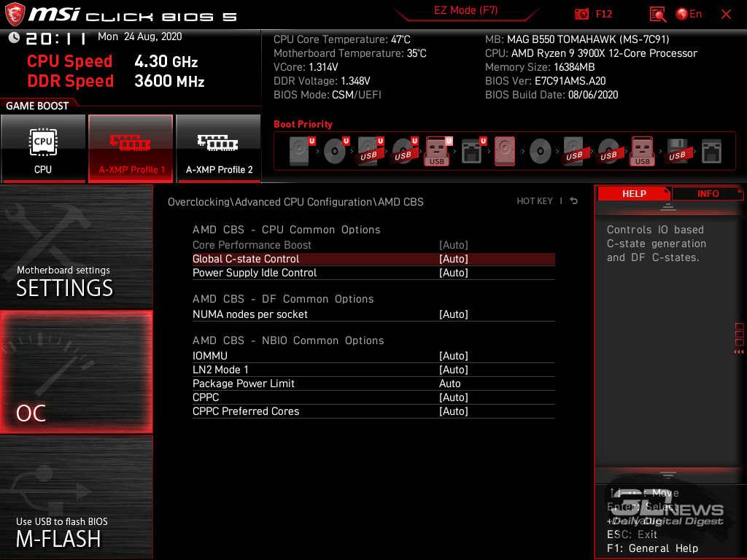Image resolution: width=747 pixels, height=560 pixels.
Task: Switch to the HELP tab
Action: coord(634,193)
